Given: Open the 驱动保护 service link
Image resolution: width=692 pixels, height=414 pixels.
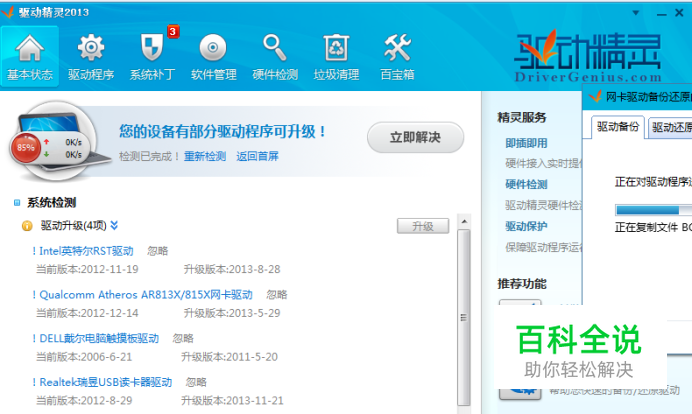Looking at the screenshot, I should [526, 226].
